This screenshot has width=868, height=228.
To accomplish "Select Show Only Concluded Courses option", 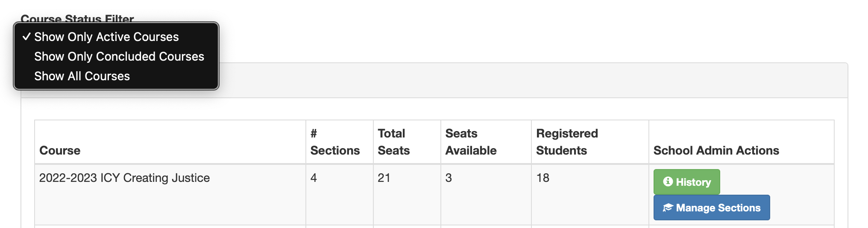I will pos(119,56).
